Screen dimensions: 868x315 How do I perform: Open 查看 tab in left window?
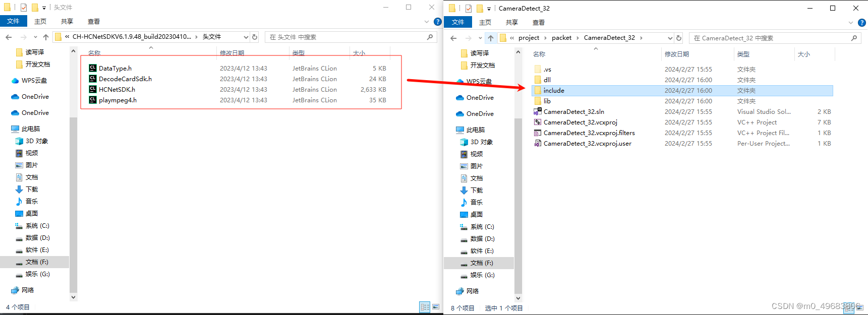[x=94, y=21]
